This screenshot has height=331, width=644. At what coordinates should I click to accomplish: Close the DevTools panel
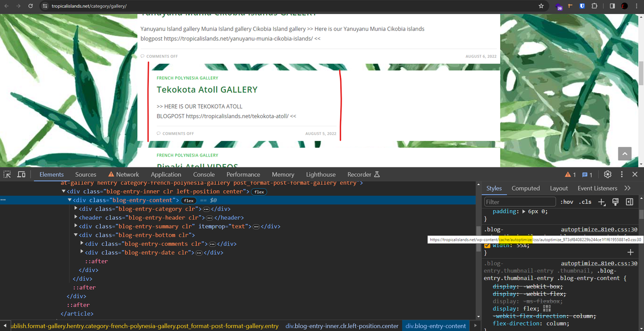[x=635, y=175]
